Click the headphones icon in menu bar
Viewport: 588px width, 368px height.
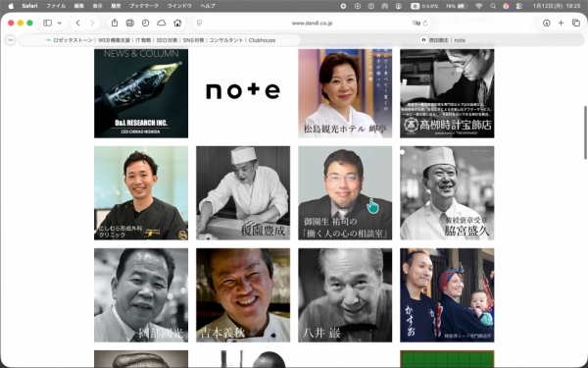click(384, 6)
